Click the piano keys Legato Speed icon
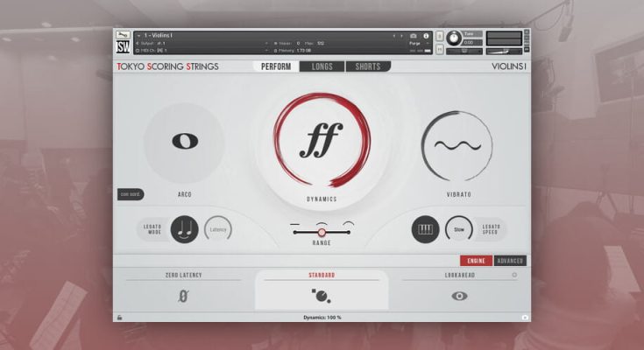This screenshot has width=644, height=350. [425, 229]
